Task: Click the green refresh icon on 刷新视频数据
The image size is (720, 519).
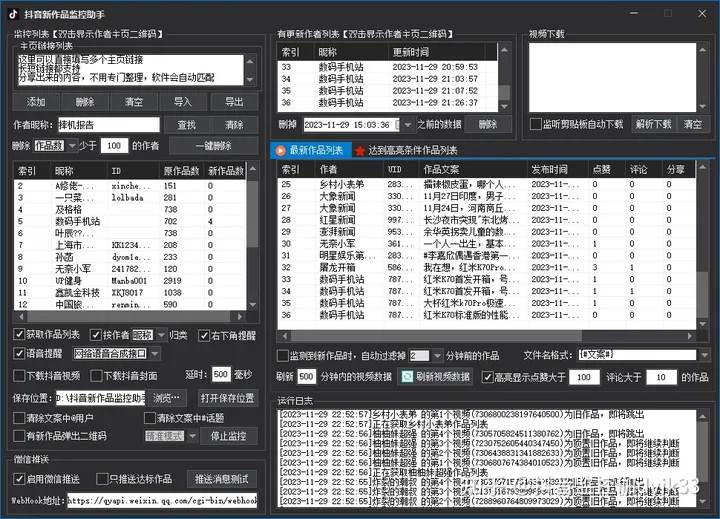Action: (x=407, y=377)
